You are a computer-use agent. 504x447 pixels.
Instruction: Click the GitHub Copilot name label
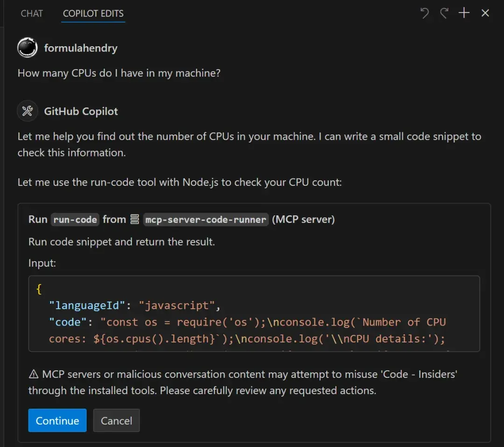coord(81,111)
